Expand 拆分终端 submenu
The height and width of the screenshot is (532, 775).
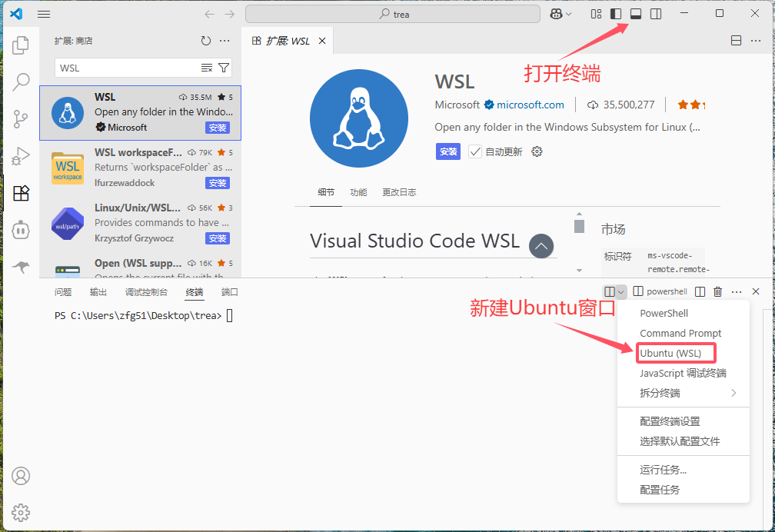(684, 393)
